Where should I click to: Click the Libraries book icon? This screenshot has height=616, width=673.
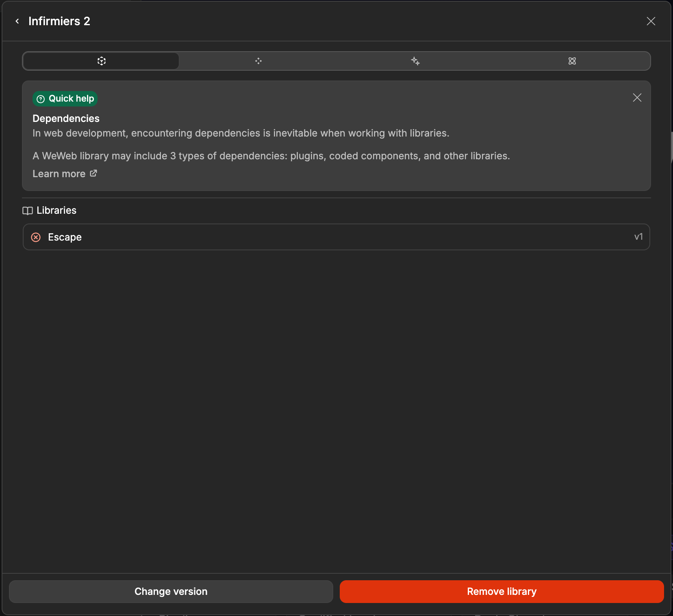(27, 210)
